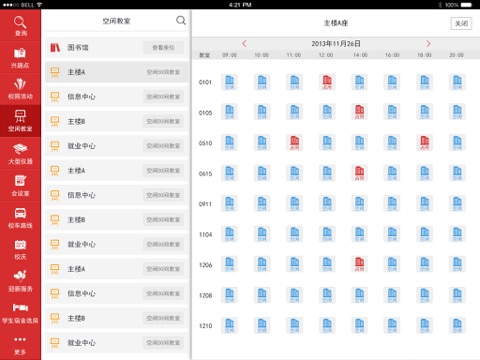This screenshot has height=360, width=480.
Task: Open the 兴趣点 points of interest section
Action: click(20, 58)
